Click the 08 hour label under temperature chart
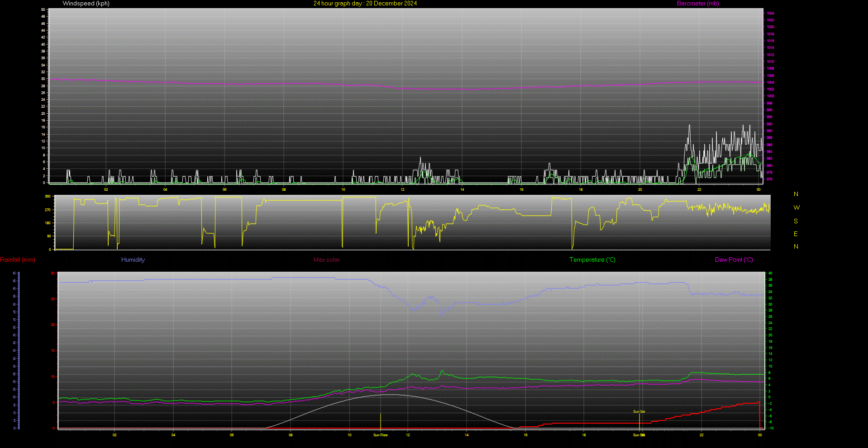 coord(291,435)
